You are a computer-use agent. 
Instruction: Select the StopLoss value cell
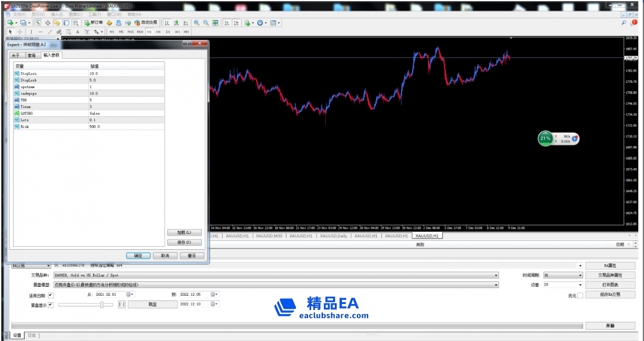pos(125,73)
